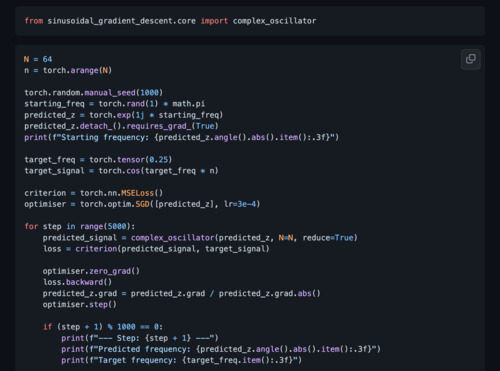The image size is (500, 371).
Task: Click 'torch.exp' in predicted_z line
Action: 110,115
